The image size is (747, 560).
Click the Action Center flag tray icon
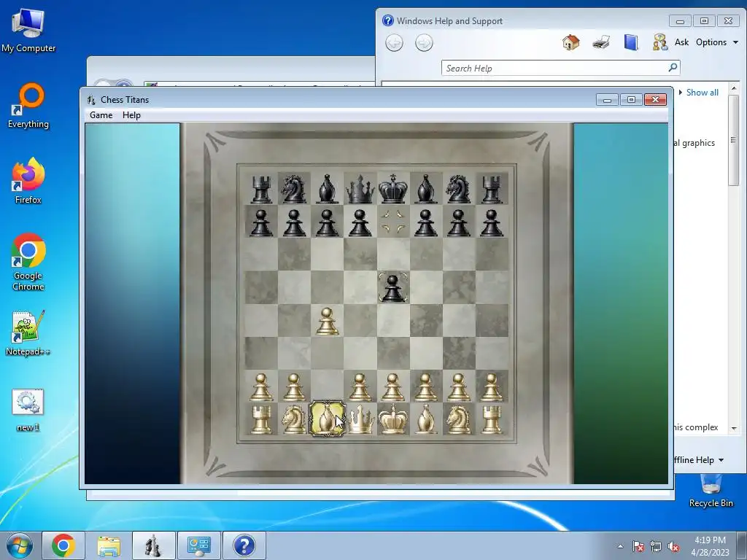(x=638, y=546)
